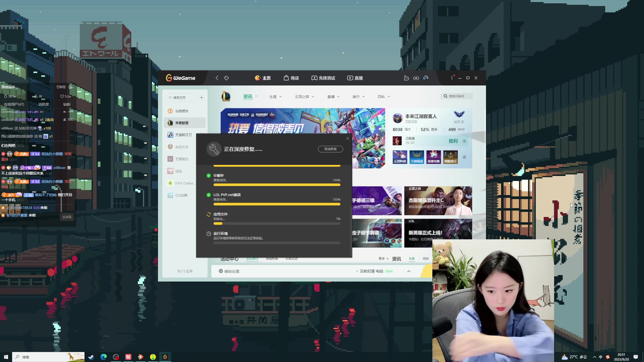Open the 主页 home tab
This screenshot has height=362, width=644.
tap(263, 78)
